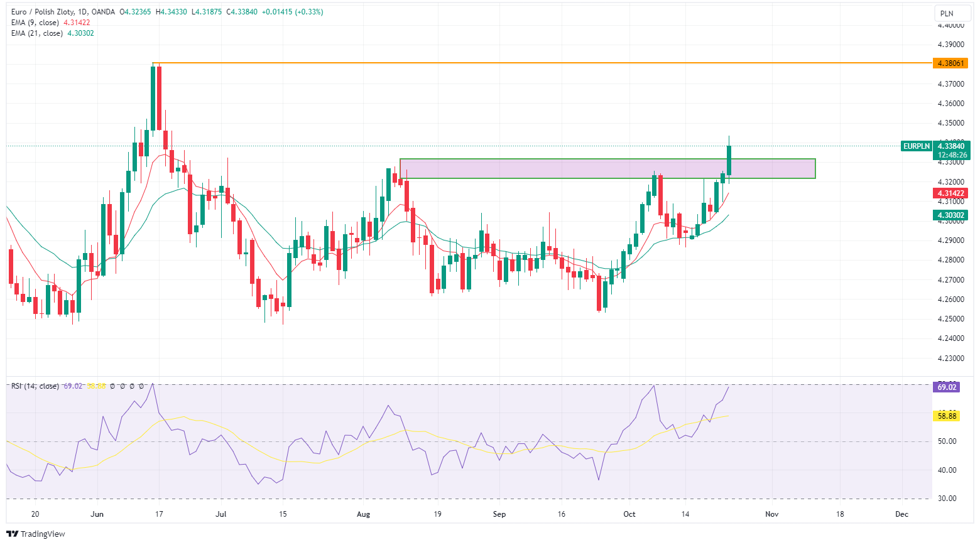This screenshot has height=545, width=980.
Task: Click the +0.01415 (+0.33%) change value
Action: click(x=293, y=12)
